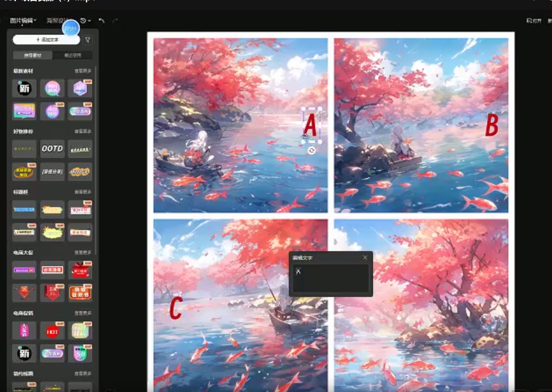Open 查看更多 for 最新素材 section
This screenshot has width=552, height=392.
coord(83,71)
